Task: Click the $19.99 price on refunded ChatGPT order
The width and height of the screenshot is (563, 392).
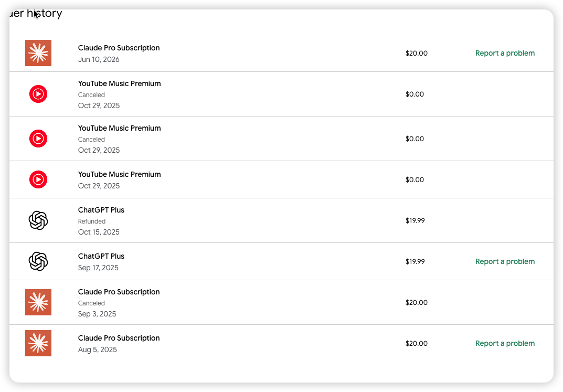Action: coord(415,220)
